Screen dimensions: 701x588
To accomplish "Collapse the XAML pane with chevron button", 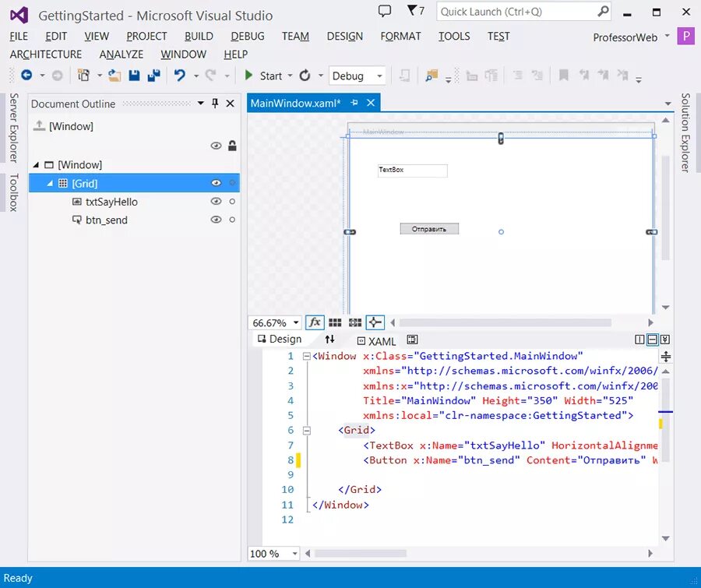I will [x=665, y=340].
